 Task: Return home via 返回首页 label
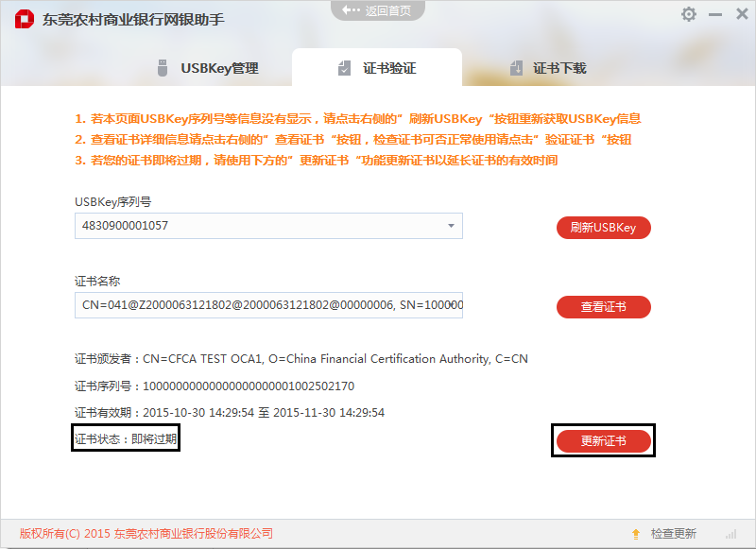tap(388, 10)
